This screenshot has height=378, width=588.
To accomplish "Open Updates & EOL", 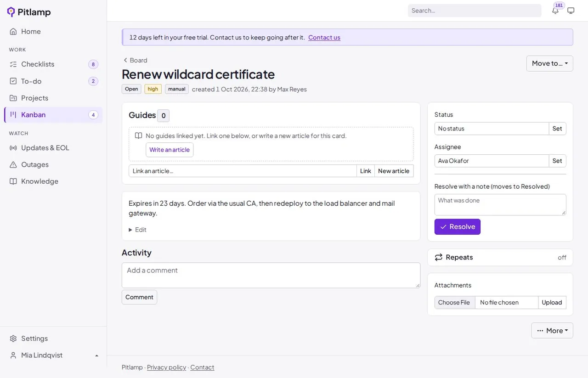I will coord(53,148).
